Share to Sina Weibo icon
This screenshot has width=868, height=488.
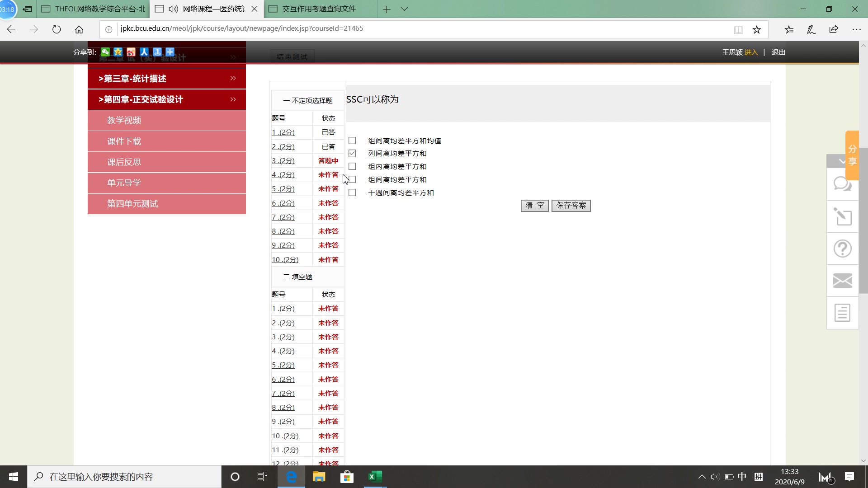pos(131,52)
